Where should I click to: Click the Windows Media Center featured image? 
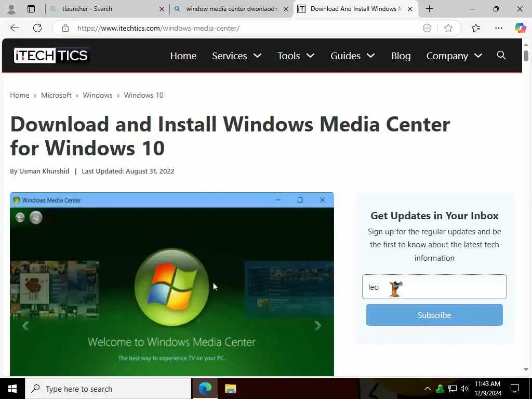point(171,284)
